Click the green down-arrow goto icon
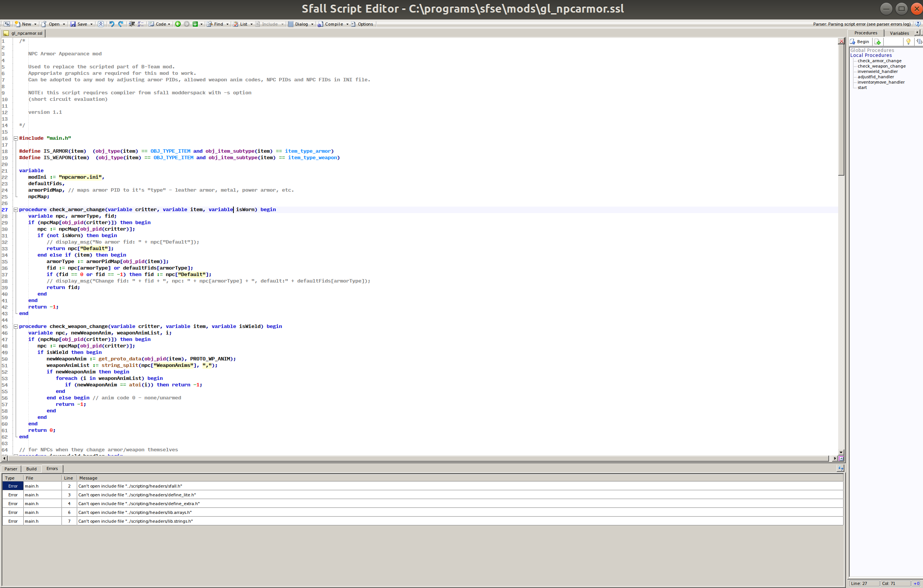 [195, 24]
